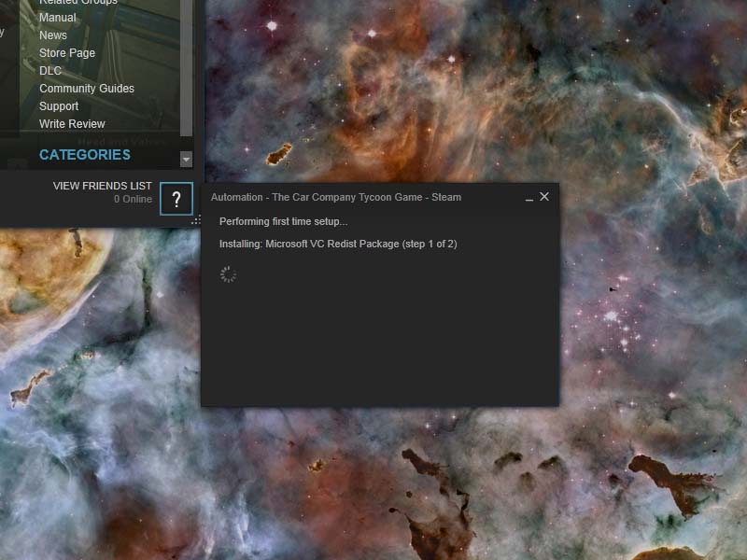Minimize the Automation setup dialog
The width and height of the screenshot is (747, 560).
(529, 198)
